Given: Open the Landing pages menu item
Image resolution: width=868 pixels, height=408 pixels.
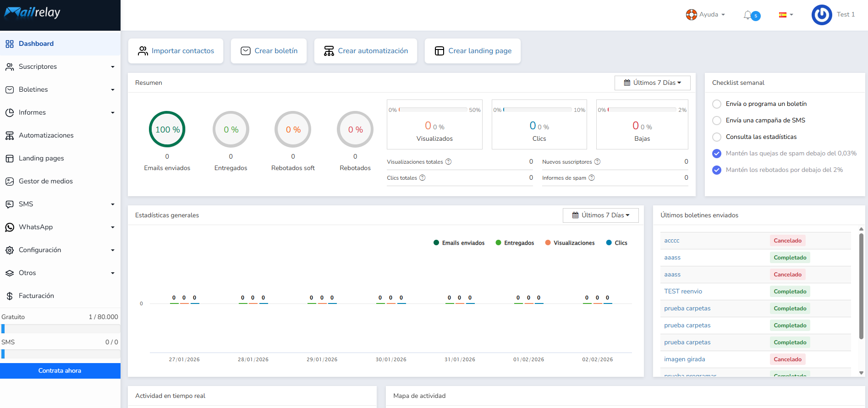Looking at the screenshot, I should click(60, 159).
